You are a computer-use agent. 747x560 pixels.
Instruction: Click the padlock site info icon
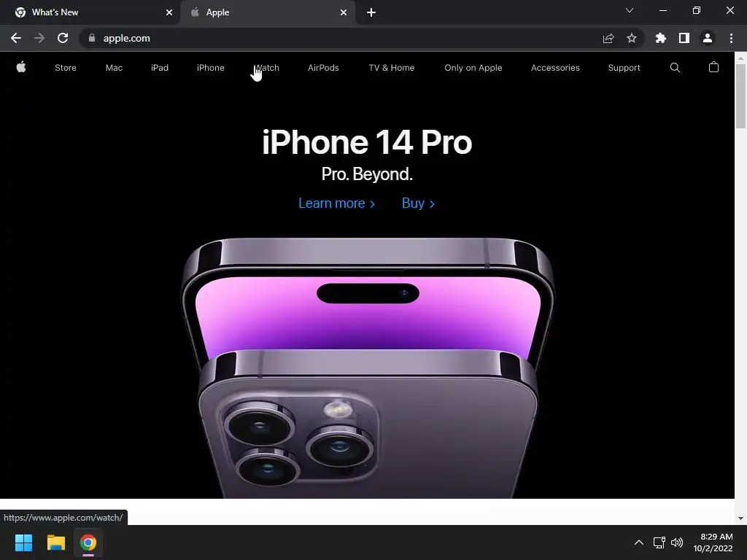[92, 38]
